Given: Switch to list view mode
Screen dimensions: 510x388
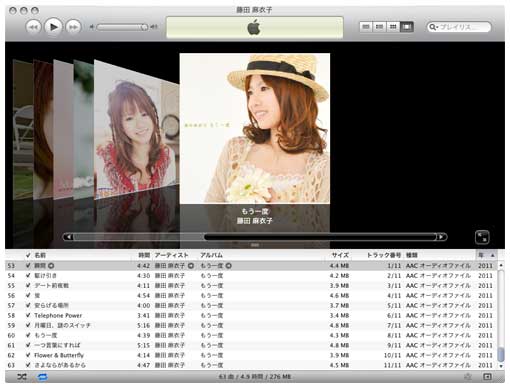Looking at the screenshot, I should [x=366, y=27].
